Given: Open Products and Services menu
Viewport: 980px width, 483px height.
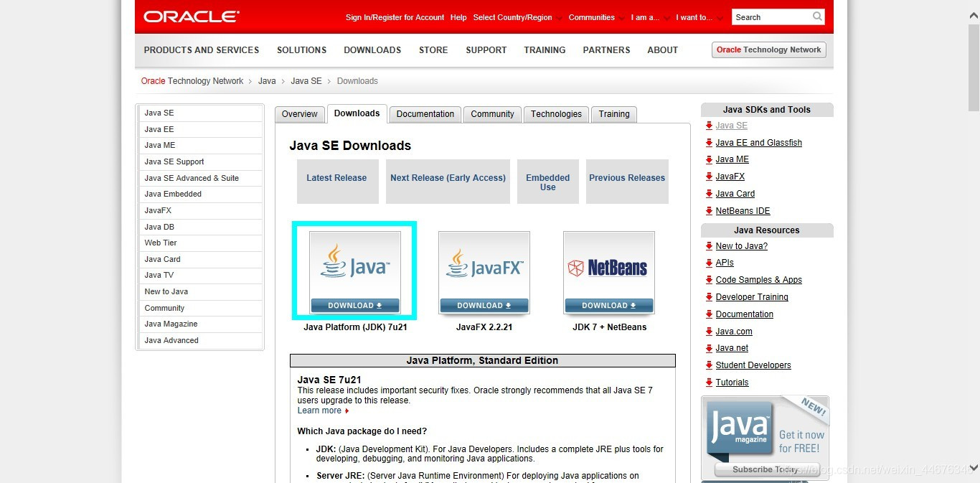Looking at the screenshot, I should pyautogui.click(x=202, y=50).
